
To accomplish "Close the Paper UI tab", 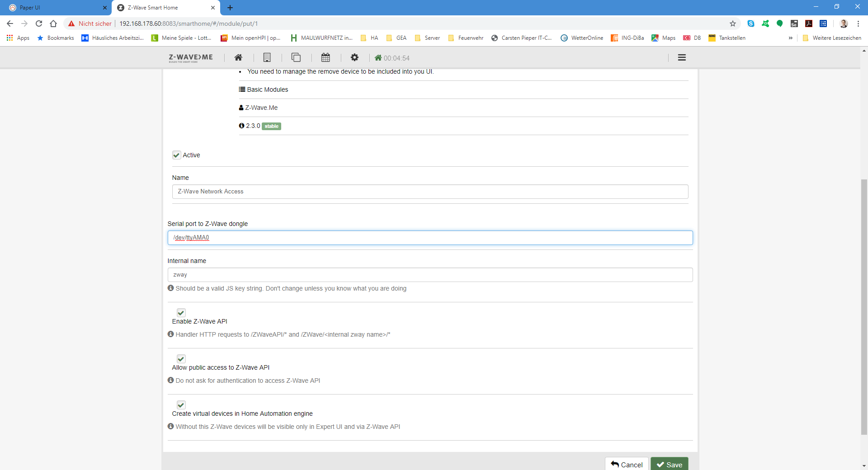I will coord(105,8).
